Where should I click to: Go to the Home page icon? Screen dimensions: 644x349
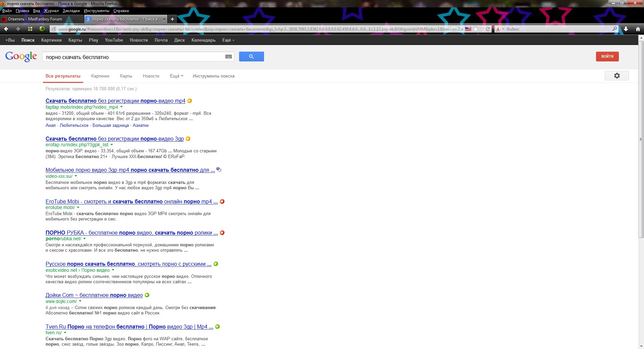point(638,29)
